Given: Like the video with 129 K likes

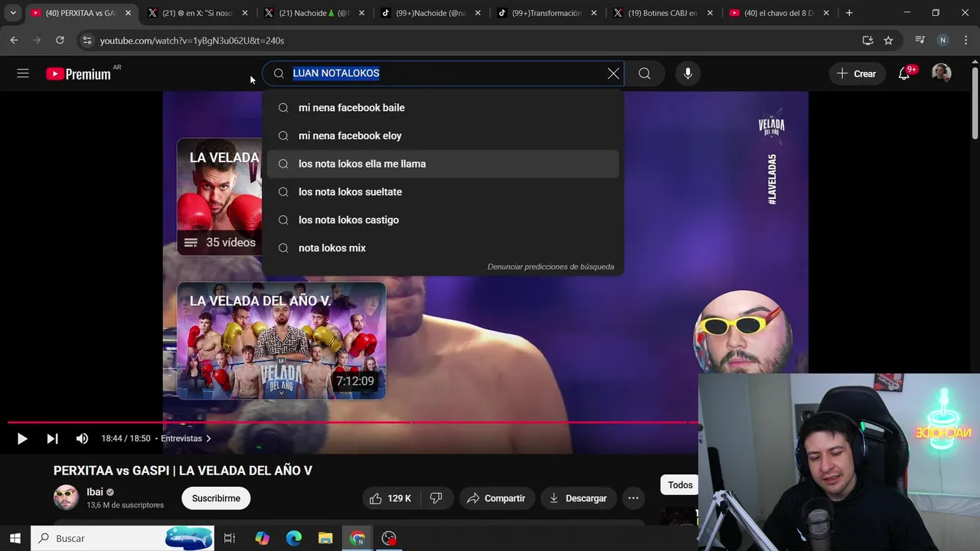Looking at the screenshot, I should [390, 498].
